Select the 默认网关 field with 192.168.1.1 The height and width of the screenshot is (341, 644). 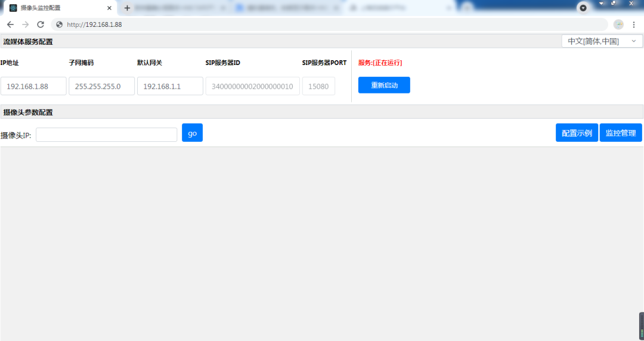tap(170, 86)
